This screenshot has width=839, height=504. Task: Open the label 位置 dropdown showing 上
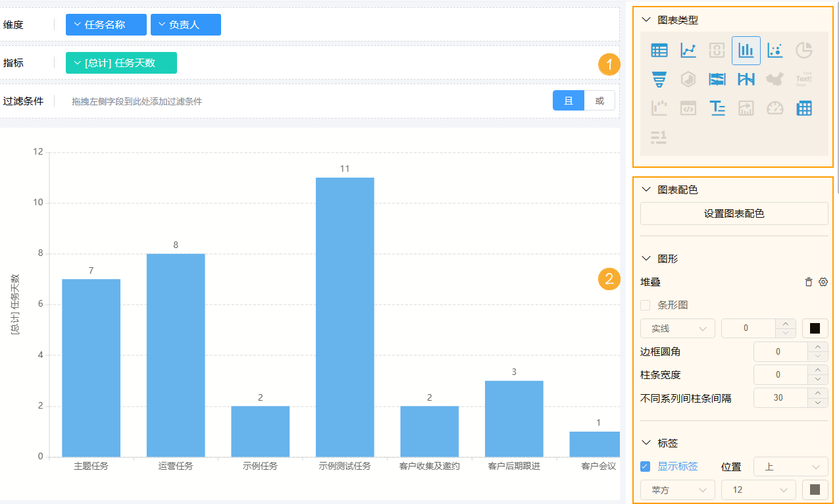pos(790,466)
